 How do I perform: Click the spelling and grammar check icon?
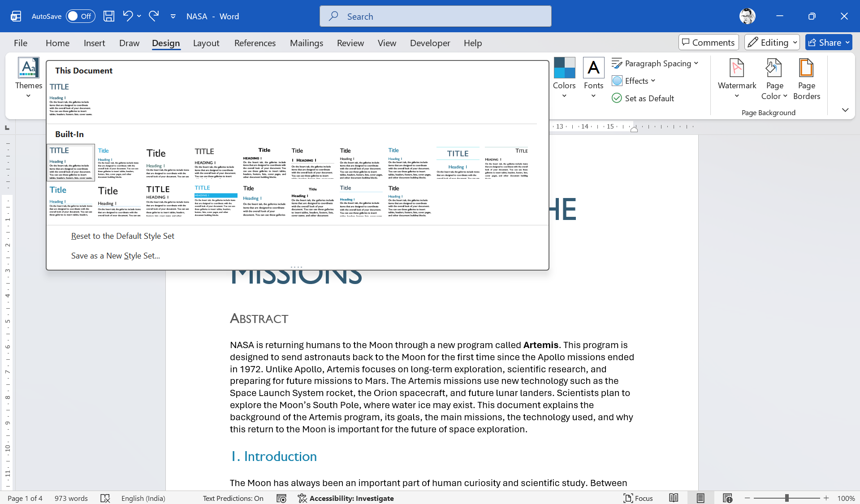(105, 498)
